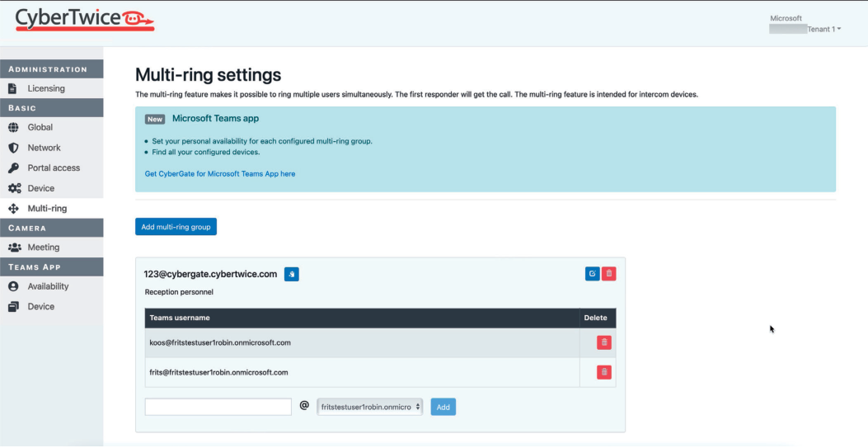Open Licensing in the sidebar
The height and width of the screenshot is (448, 868).
pos(46,88)
